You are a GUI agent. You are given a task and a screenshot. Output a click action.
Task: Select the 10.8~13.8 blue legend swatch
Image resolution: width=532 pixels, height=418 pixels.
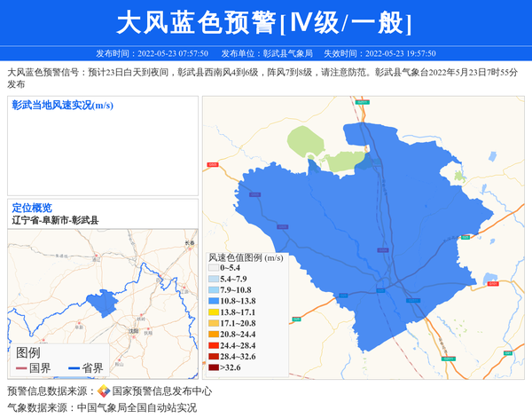tap(213, 302)
